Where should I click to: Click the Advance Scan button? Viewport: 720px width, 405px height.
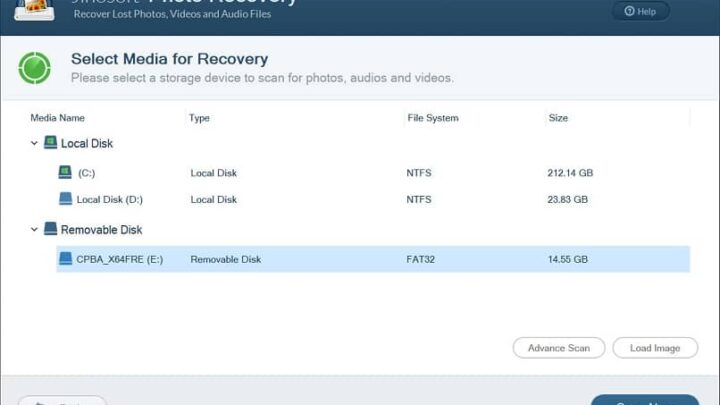(559, 348)
